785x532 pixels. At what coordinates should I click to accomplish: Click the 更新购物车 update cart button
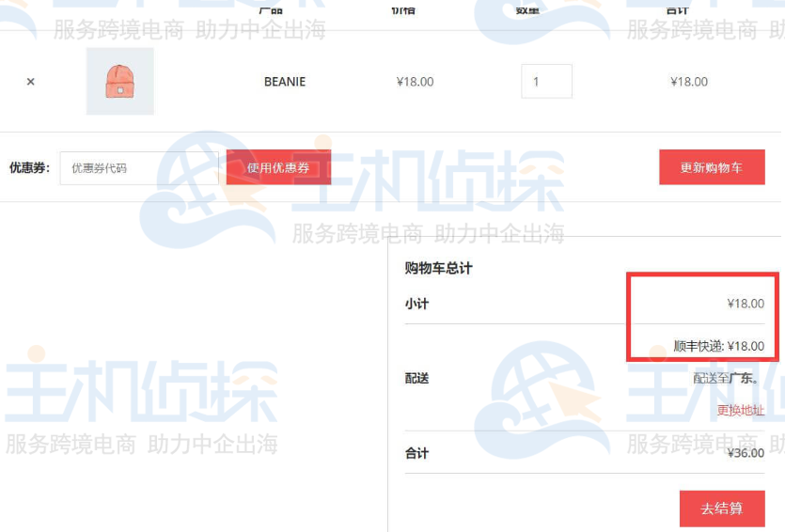(712, 167)
